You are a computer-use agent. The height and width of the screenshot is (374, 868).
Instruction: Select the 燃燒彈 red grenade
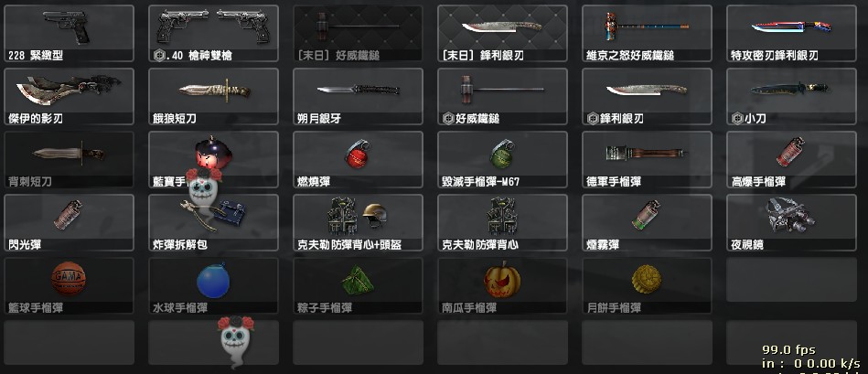coord(358,159)
